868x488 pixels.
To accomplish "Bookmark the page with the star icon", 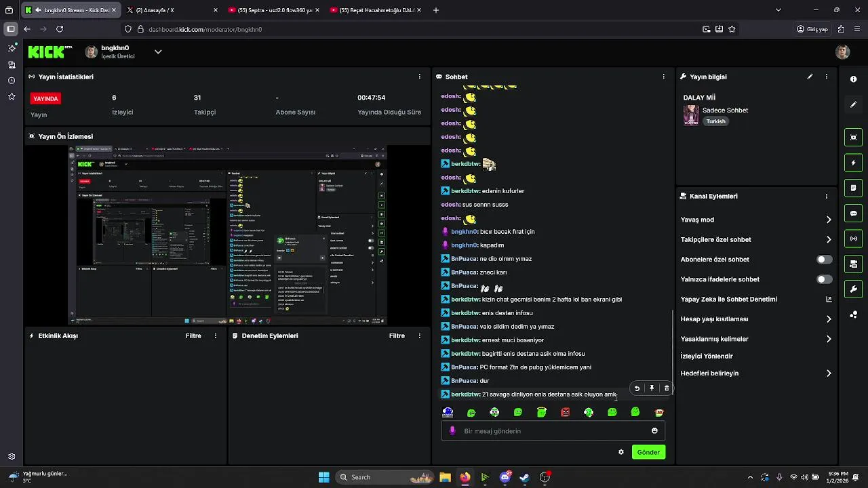I will [732, 29].
